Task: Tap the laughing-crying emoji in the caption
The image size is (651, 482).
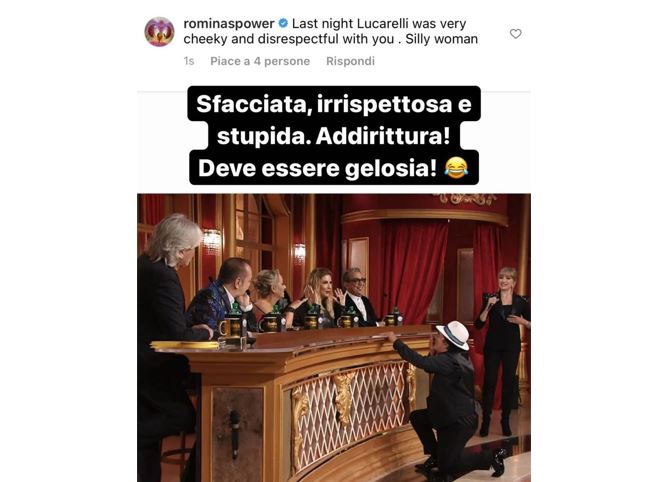Action: [x=456, y=168]
